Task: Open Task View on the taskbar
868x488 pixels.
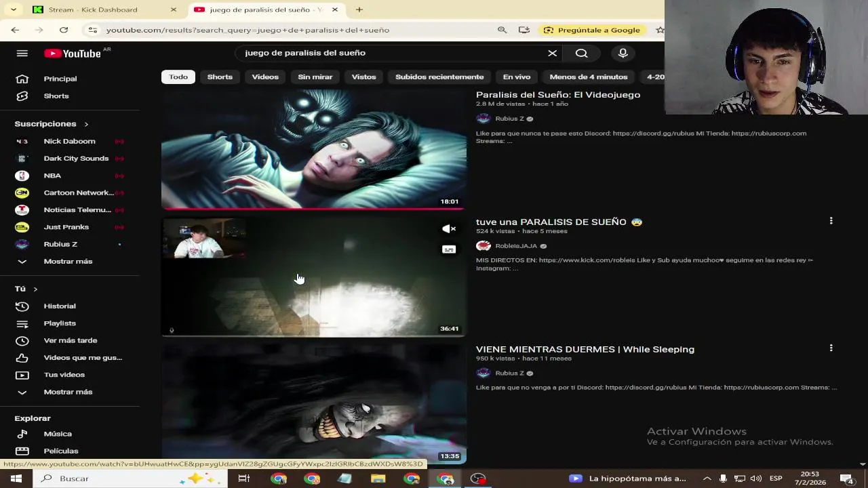Action: [244, 479]
